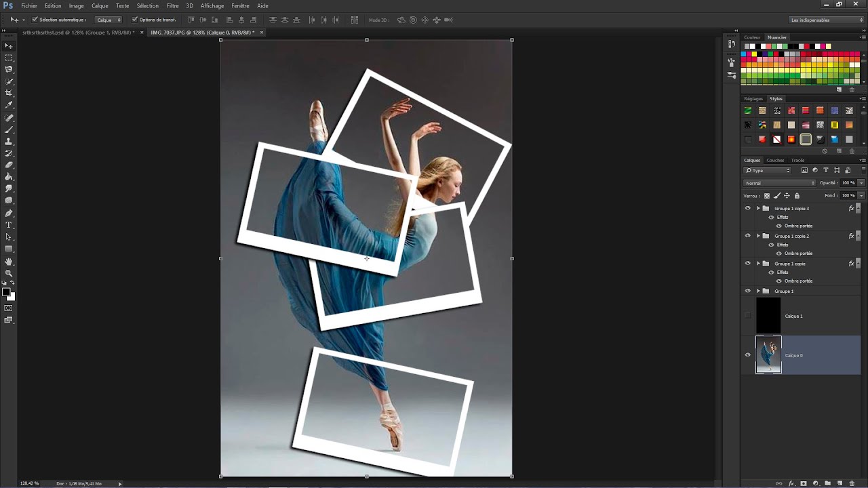Open the Affichage menu
This screenshot has height=488, width=868.
[x=212, y=5]
